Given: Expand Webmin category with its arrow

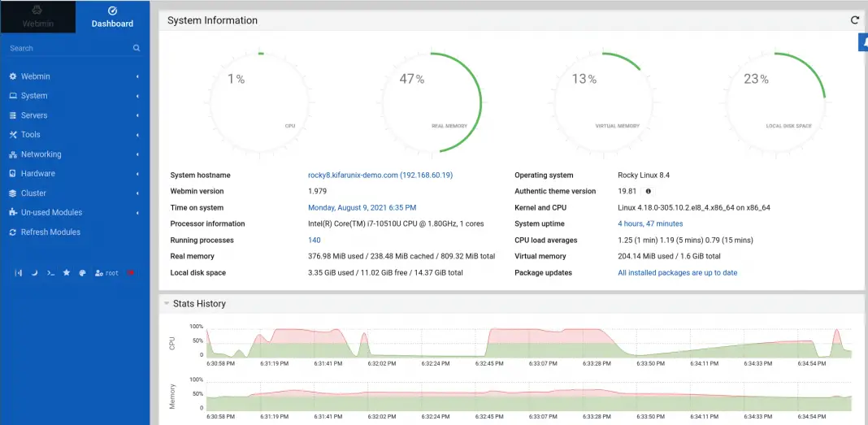Looking at the screenshot, I should (x=137, y=76).
